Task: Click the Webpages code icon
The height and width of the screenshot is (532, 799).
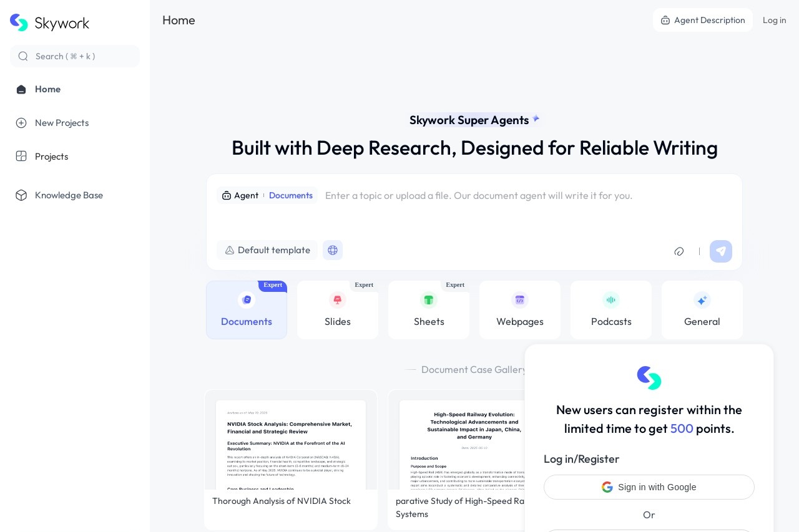Action: coord(520,300)
